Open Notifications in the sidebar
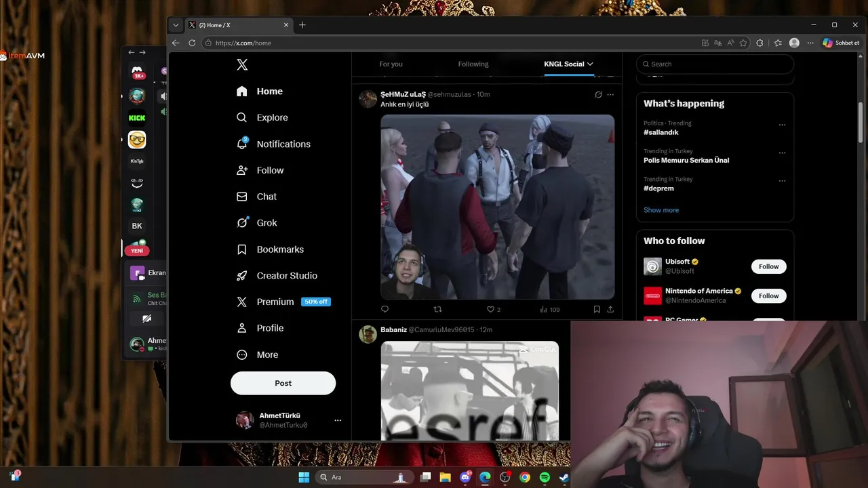Viewport: 868px width, 488px height. 273,144
